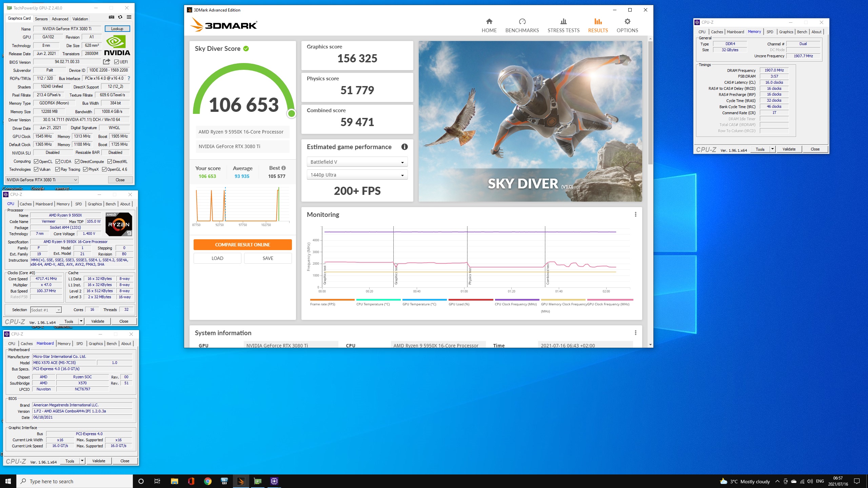Open Bench tab in CPU-Z Mainboard window

point(112,344)
